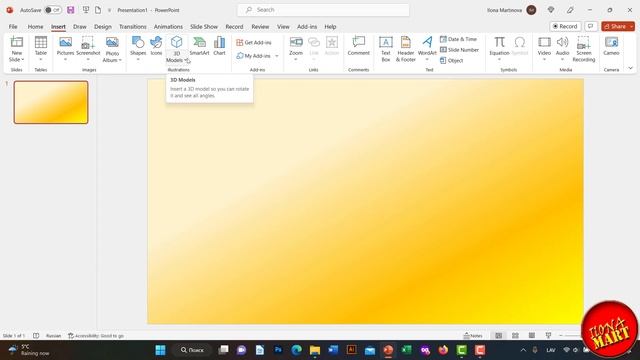640x360 pixels.
Task: Show hidden tray icons chevron
Action: pyautogui.click(x=523, y=350)
